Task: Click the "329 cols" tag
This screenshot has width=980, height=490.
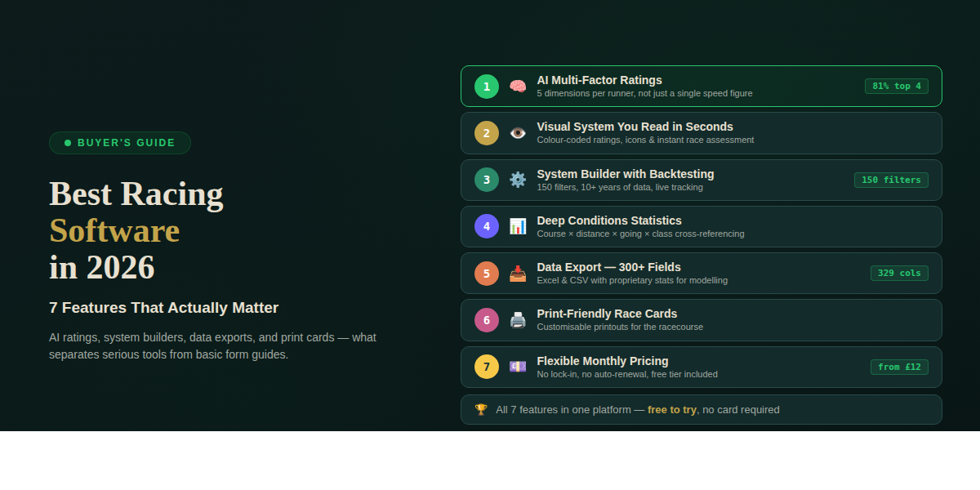Action: 898,274
